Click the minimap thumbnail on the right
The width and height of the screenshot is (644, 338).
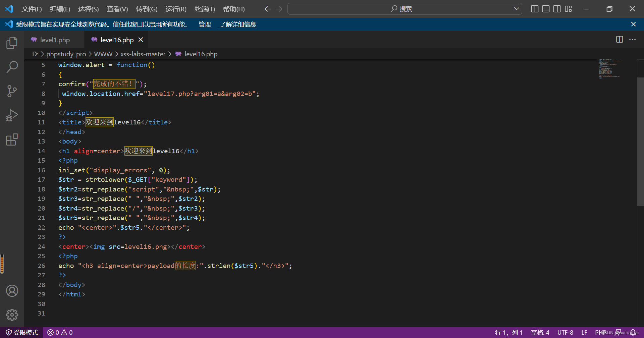[x=610, y=69]
